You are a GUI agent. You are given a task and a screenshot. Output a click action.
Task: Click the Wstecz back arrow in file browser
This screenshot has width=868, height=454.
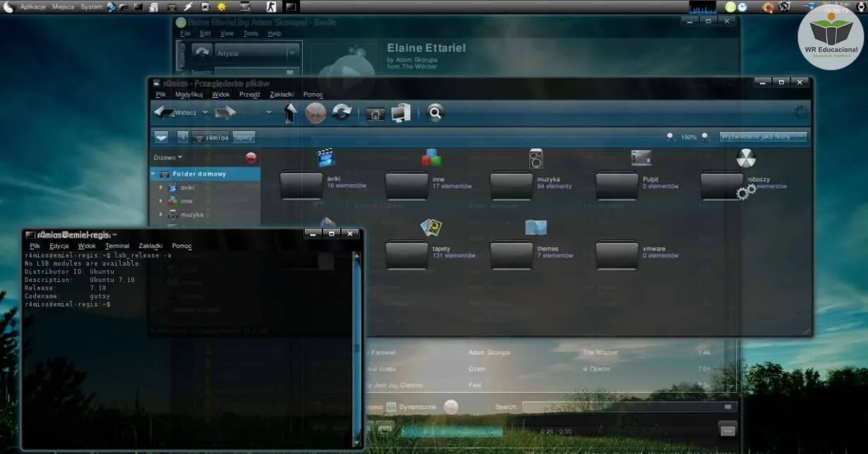coord(165,113)
